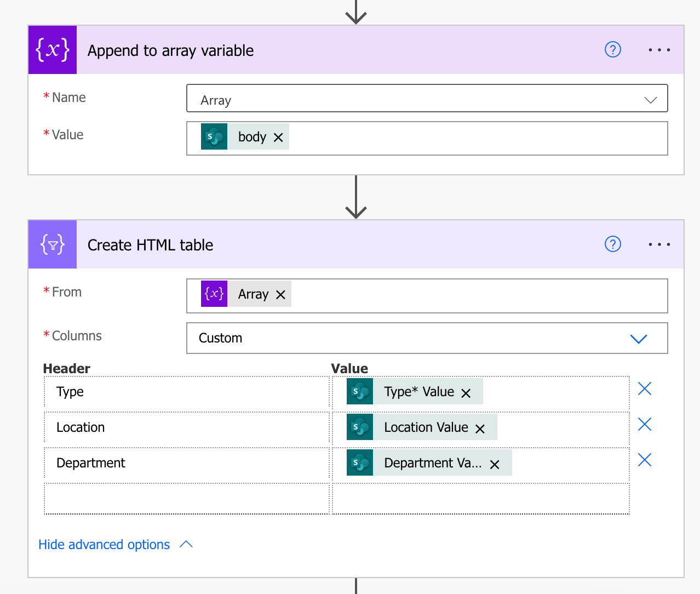Open the Append to array variable ellipsis menu
The image size is (700, 594).
point(659,50)
